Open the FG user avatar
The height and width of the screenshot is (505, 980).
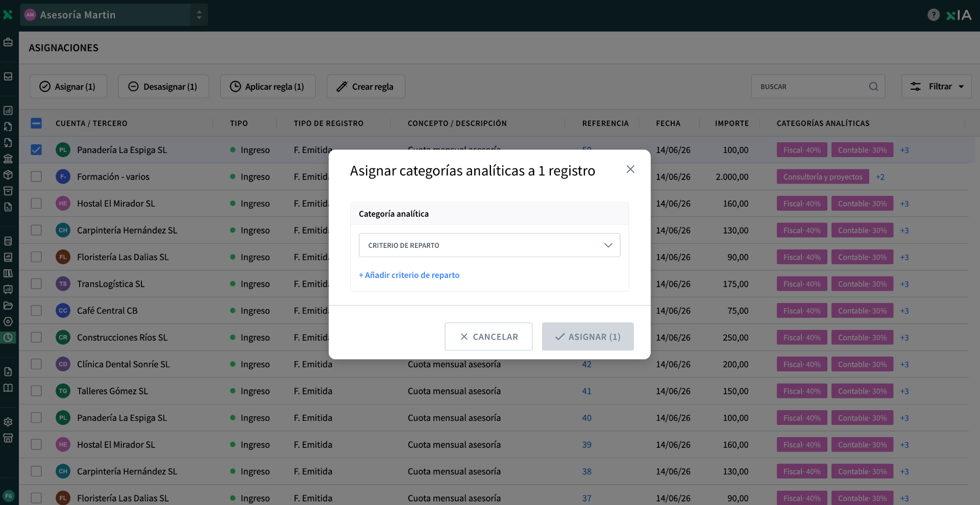click(8, 496)
